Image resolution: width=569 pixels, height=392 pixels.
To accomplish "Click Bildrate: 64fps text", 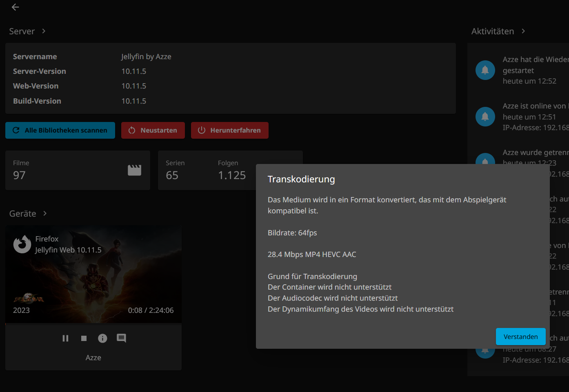I will point(292,233).
